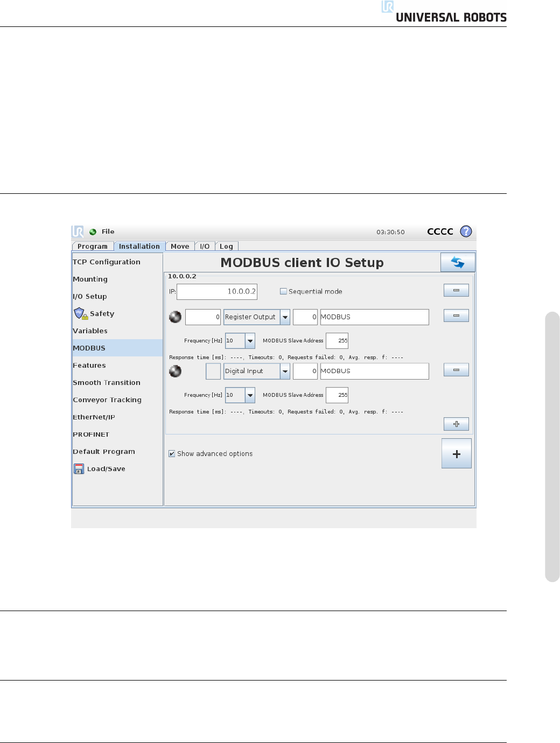Click the Digital Input signal name field MODBUS
Viewport: 560px width, 743px height.
(375, 371)
